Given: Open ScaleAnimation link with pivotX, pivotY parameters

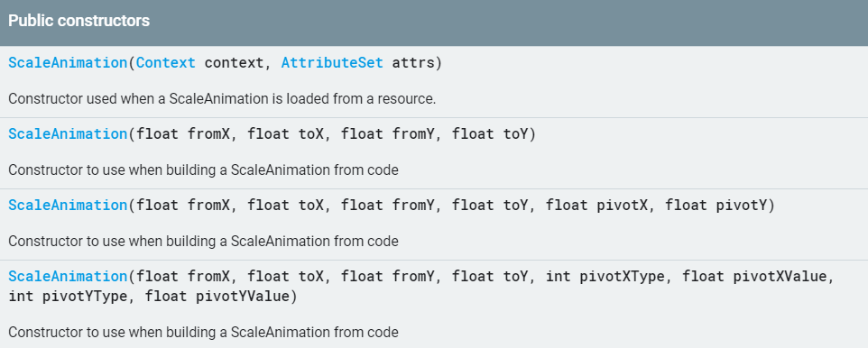Looking at the screenshot, I should (68, 206).
